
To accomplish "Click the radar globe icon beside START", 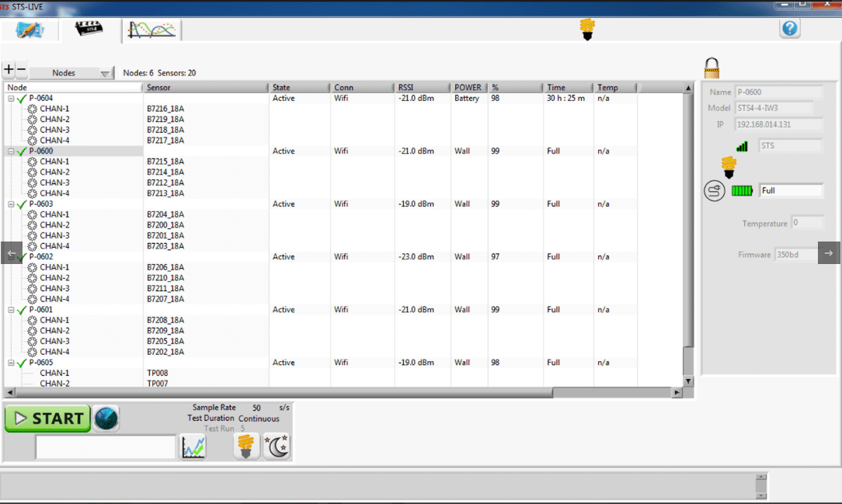I will tap(106, 419).
